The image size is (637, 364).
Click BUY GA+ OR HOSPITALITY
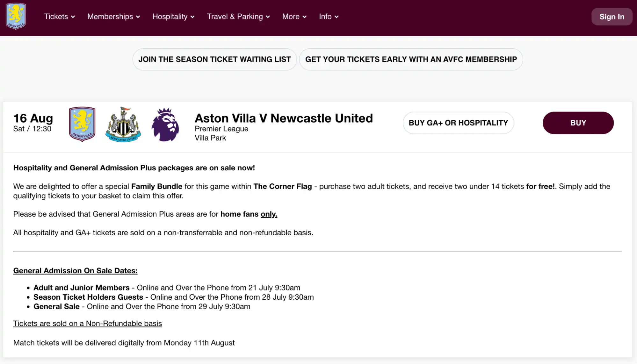pos(458,123)
